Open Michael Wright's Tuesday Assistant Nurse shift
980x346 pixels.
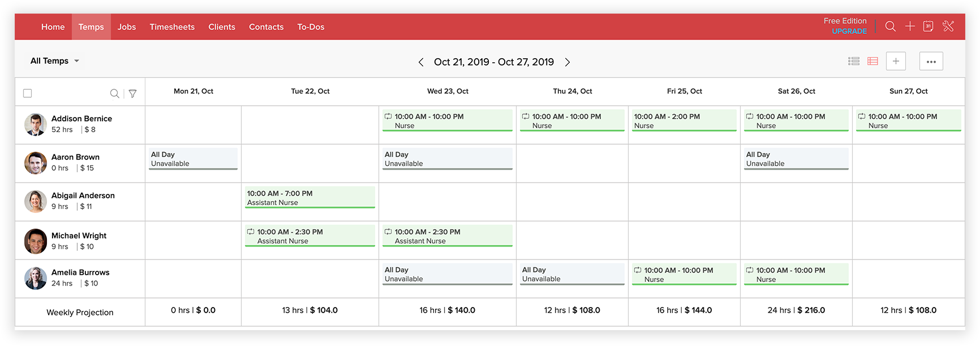pos(310,236)
